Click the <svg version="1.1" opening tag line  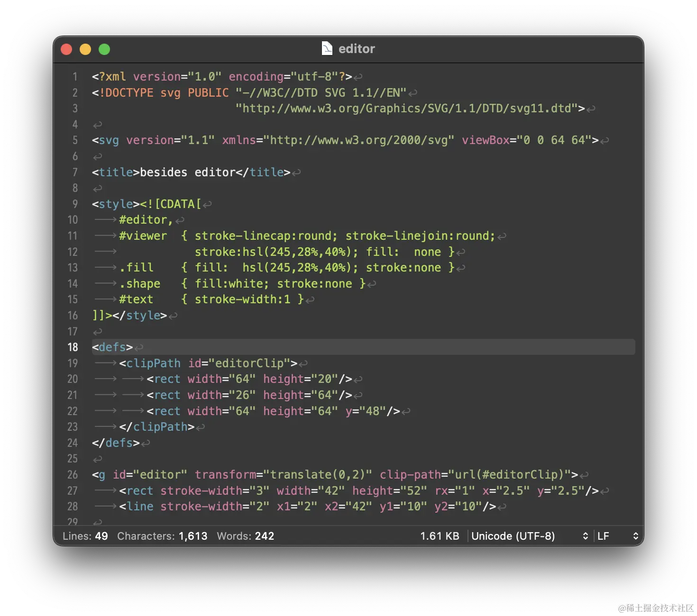click(x=350, y=140)
